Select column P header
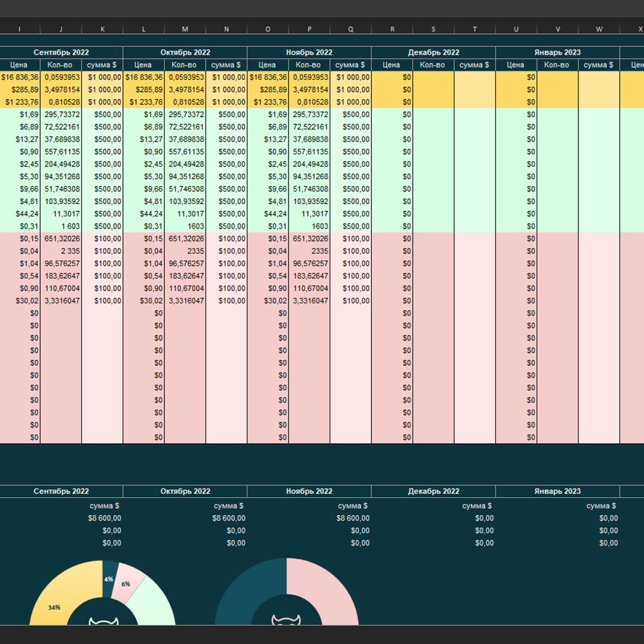Viewport: 644px width, 644px height. click(309, 29)
